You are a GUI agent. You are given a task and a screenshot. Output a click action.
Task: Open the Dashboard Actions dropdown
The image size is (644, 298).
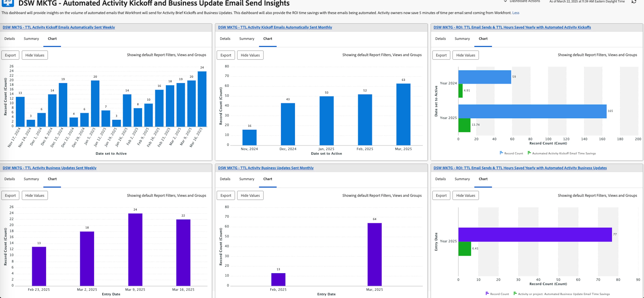coord(524,2)
